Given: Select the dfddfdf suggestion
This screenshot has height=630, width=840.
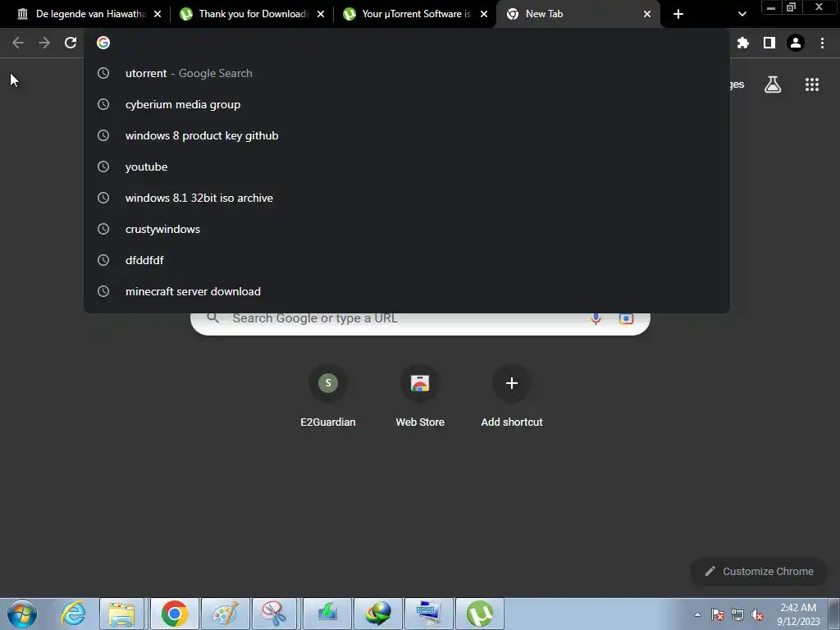Looking at the screenshot, I should (x=407, y=260).
